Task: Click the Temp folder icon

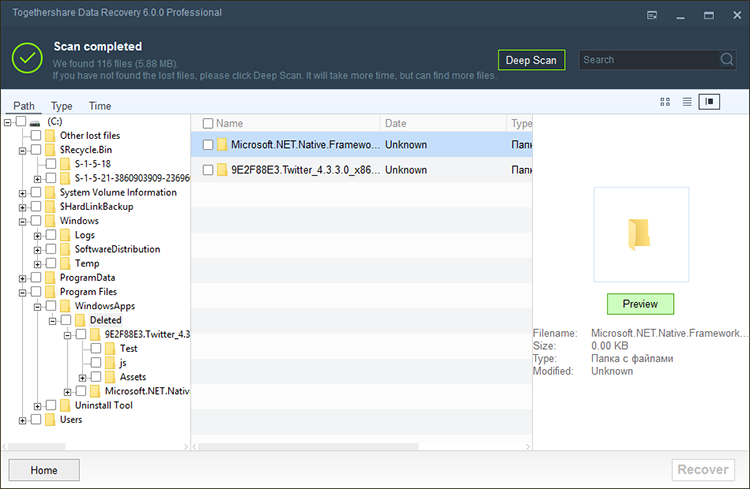Action: [x=65, y=263]
